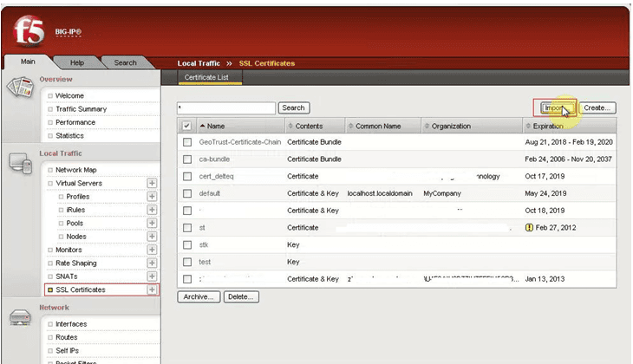Click the plus icon beside Virtual Servers

[152, 184]
